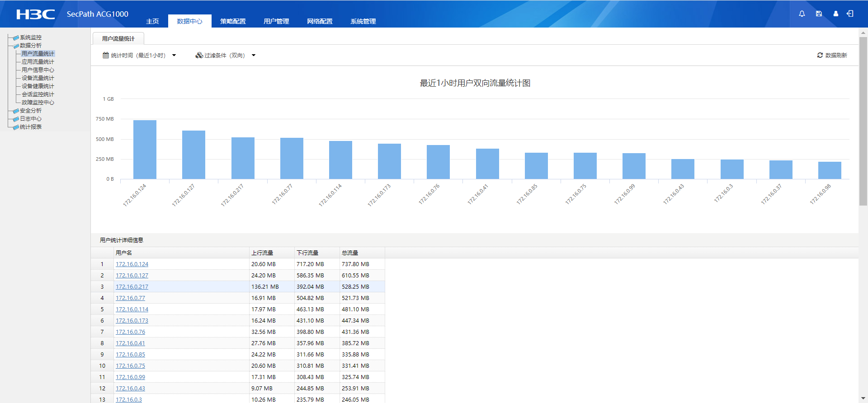
Task: Click the filter icon beside 过滤条件
Action: (199, 55)
